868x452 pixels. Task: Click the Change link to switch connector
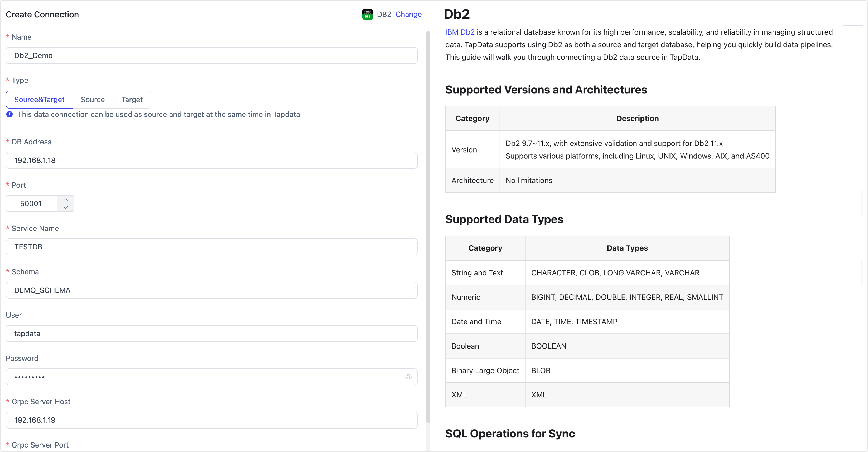408,14
